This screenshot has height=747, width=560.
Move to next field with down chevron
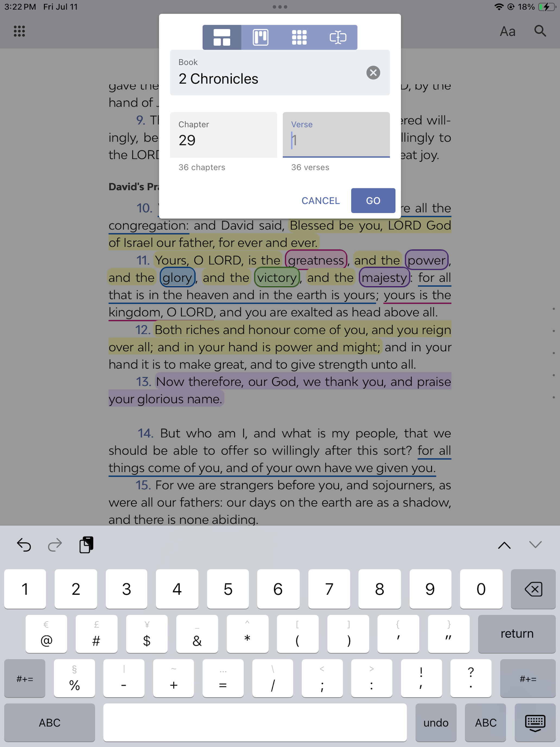(x=535, y=545)
